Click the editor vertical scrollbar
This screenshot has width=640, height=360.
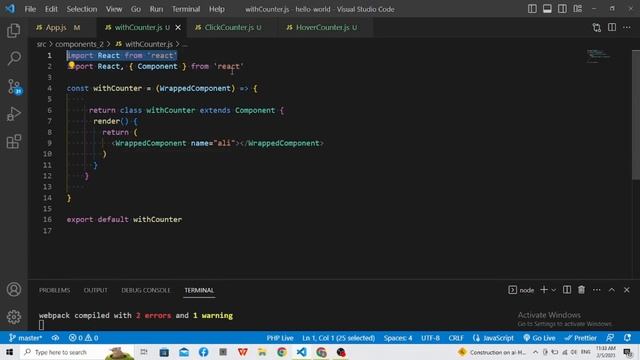[636, 114]
